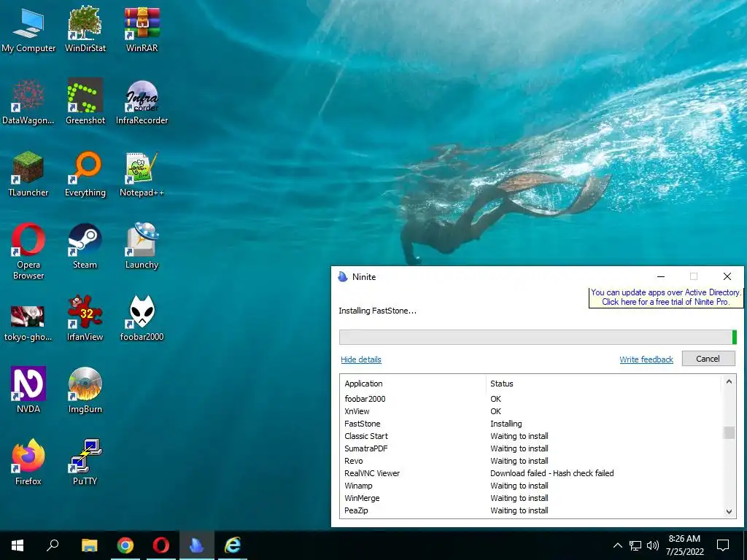747x560 pixels.
Task: Select the Classic Start row
Action: pos(532,436)
